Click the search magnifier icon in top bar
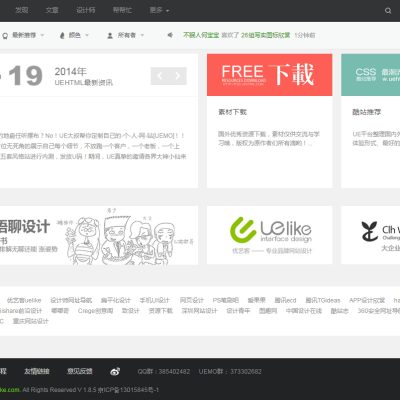This screenshot has height=400, width=400. pos(388,11)
